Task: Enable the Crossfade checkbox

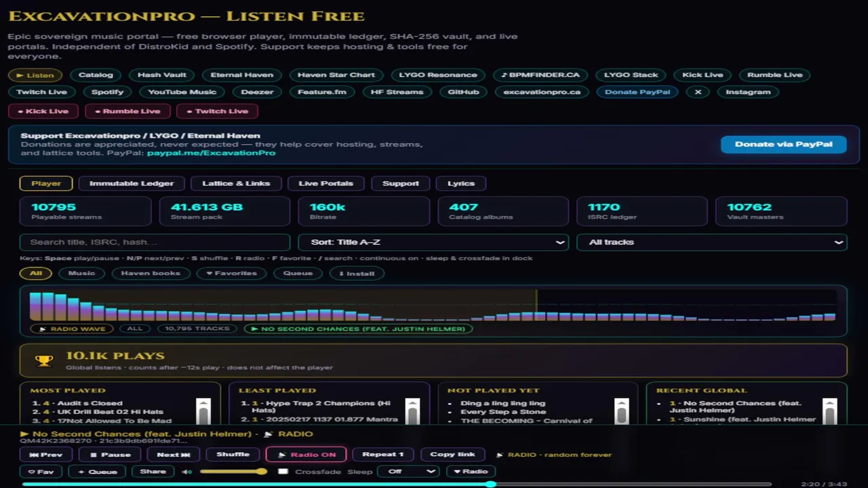Action: (283, 472)
